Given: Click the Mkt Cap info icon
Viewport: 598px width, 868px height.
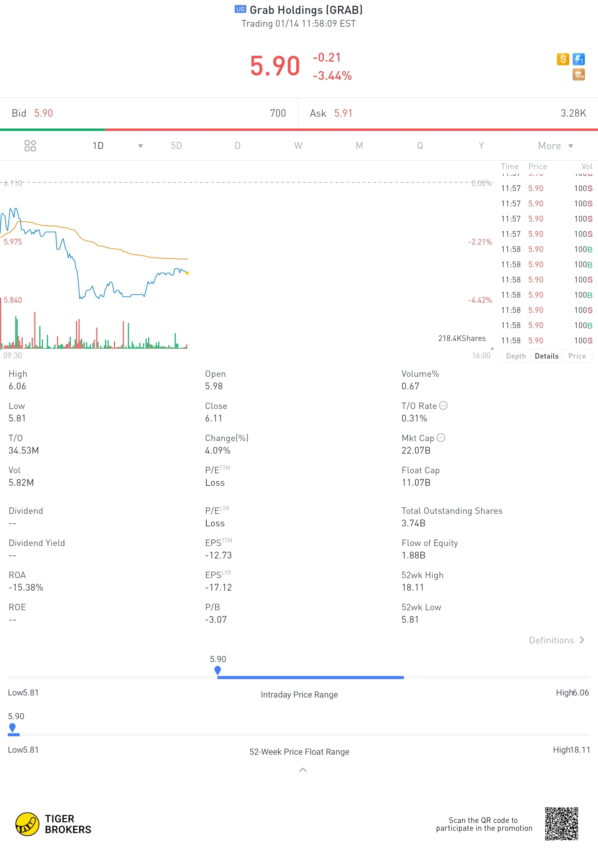Looking at the screenshot, I should [441, 438].
